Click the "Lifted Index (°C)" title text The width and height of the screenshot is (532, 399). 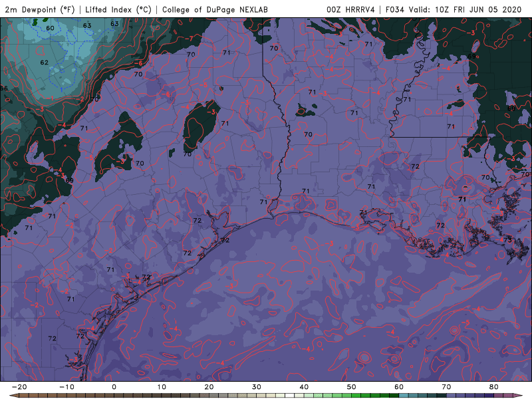[x=118, y=9]
